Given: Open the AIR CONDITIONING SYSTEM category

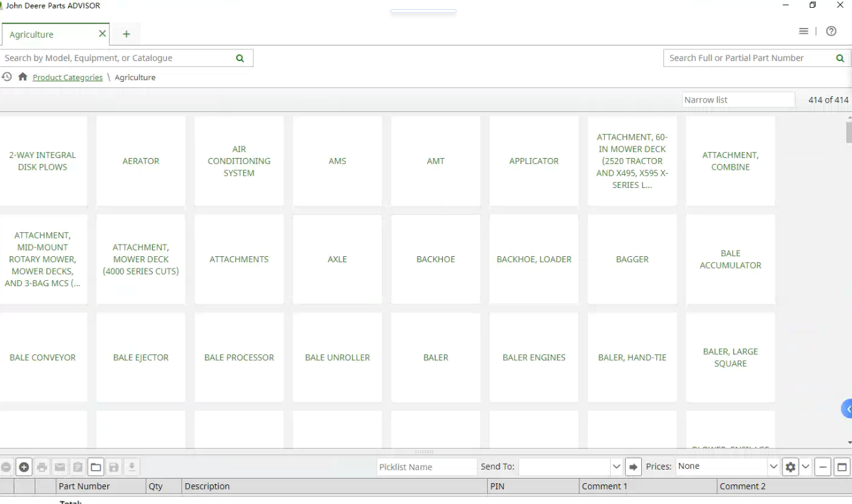Looking at the screenshot, I should click(239, 161).
